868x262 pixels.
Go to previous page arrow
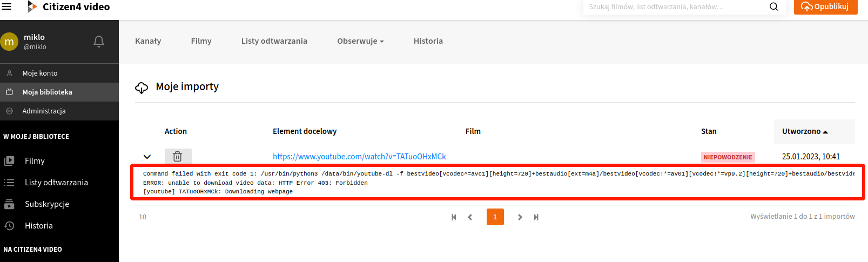pyautogui.click(x=470, y=217)
